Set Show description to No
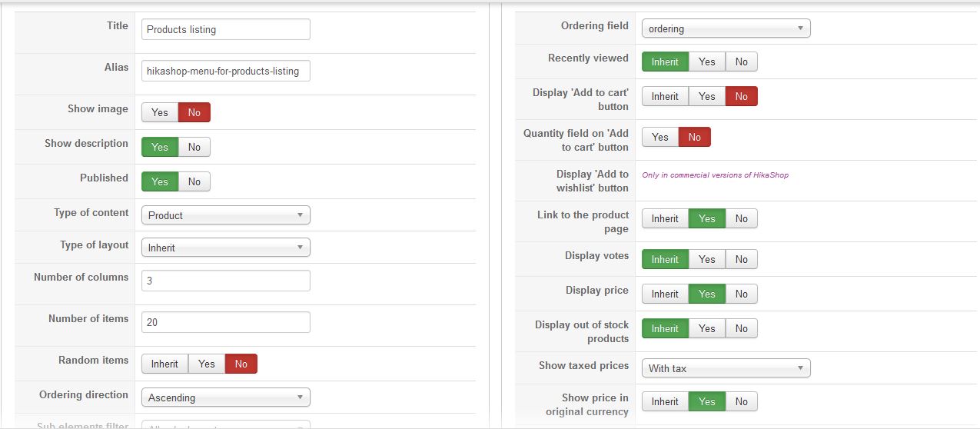980x429 pixels. coord(194,147)
